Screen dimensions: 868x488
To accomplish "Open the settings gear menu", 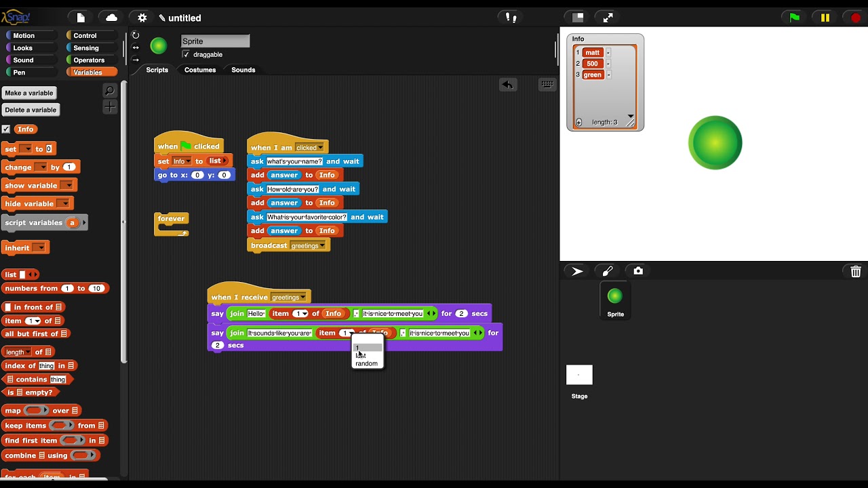I will coord(142,18).
